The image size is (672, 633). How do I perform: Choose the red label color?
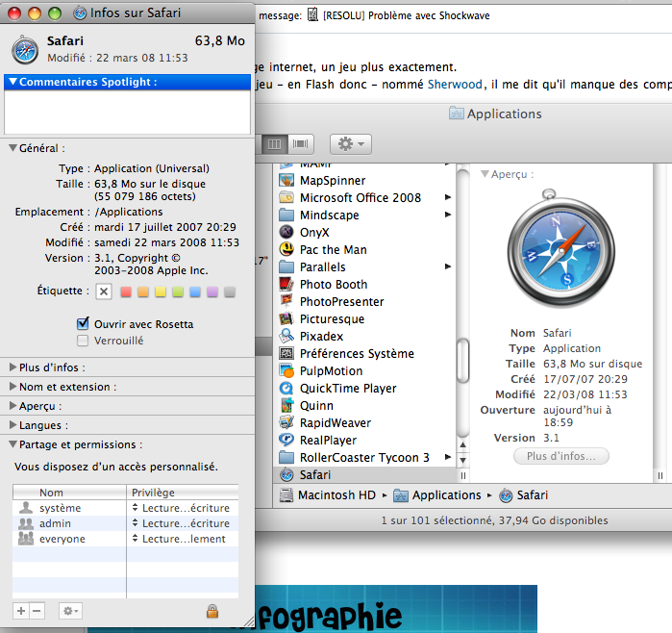click(x=126, y=292)
